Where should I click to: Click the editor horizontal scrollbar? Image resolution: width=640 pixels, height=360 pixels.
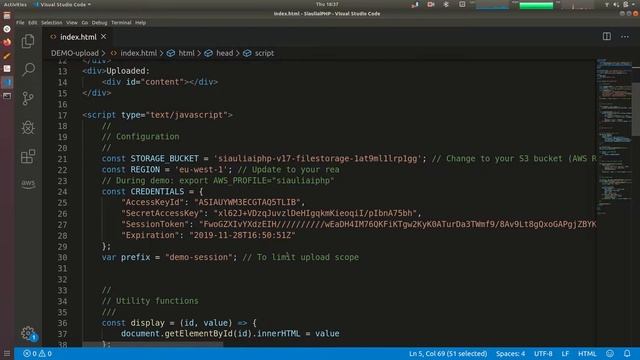(153, 344)
